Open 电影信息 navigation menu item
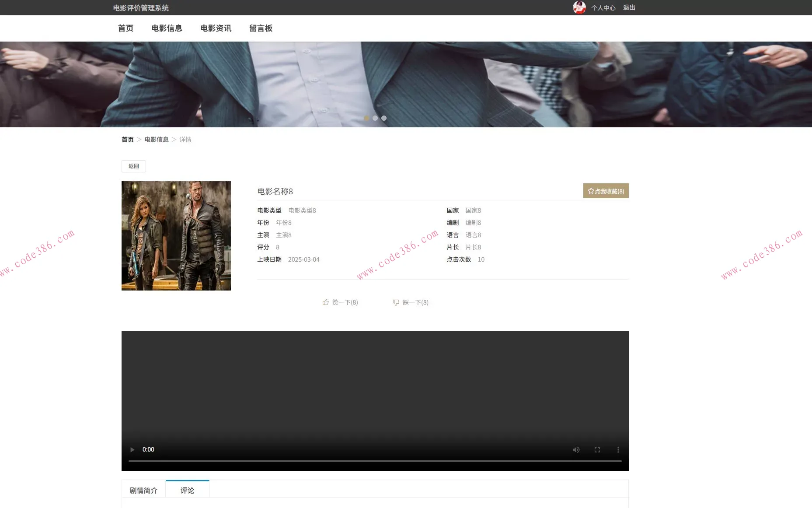The image size is (812, 508). 167,28
